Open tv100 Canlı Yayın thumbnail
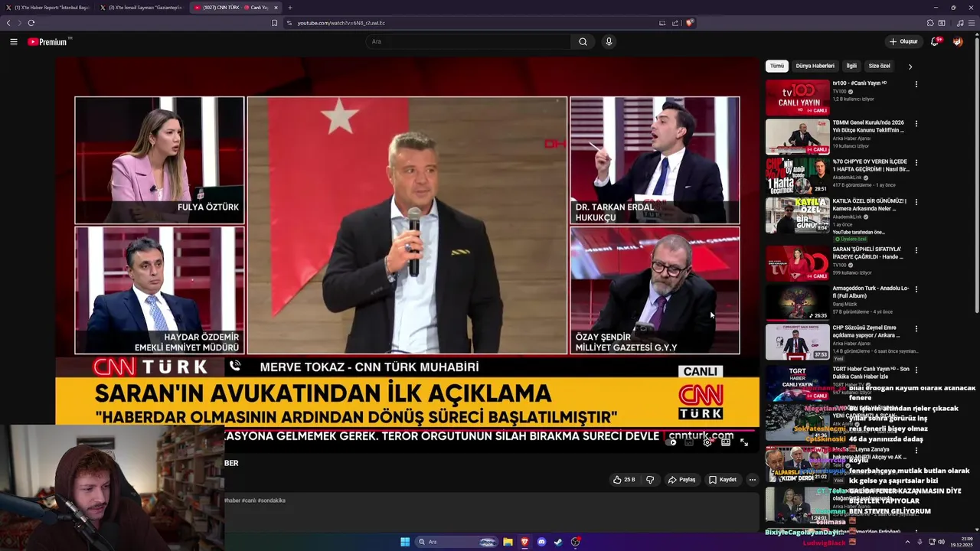Image resolution: width=980 pixels, height=551 pixels. [x=797, y=97]
